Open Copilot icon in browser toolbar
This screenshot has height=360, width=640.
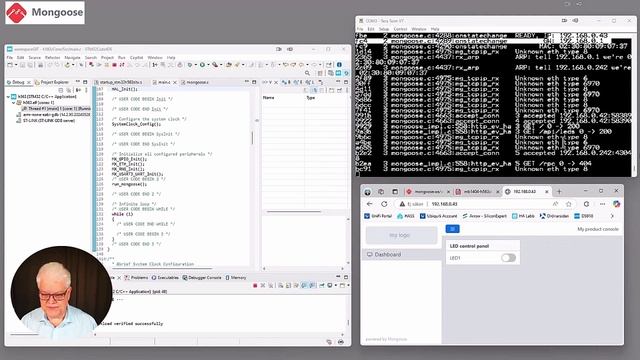point(616,204)
